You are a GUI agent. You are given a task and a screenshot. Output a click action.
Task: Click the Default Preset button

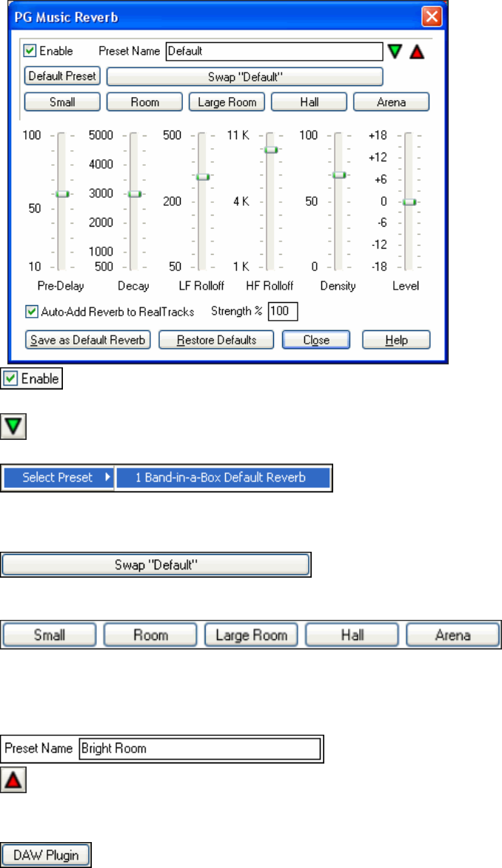pos(62,76)
